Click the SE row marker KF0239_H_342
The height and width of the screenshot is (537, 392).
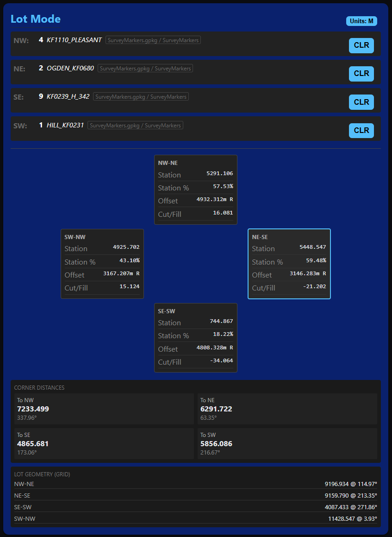[x=68, y=97]
